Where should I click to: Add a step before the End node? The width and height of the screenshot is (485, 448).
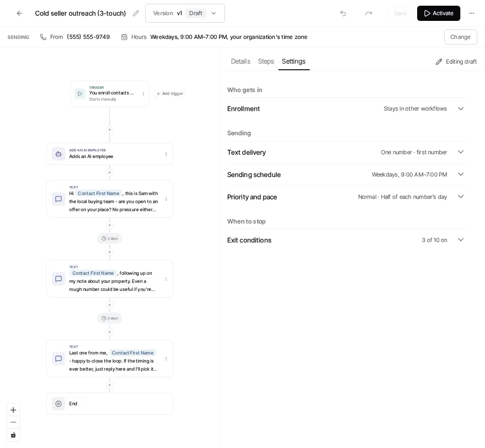(110, 385)
